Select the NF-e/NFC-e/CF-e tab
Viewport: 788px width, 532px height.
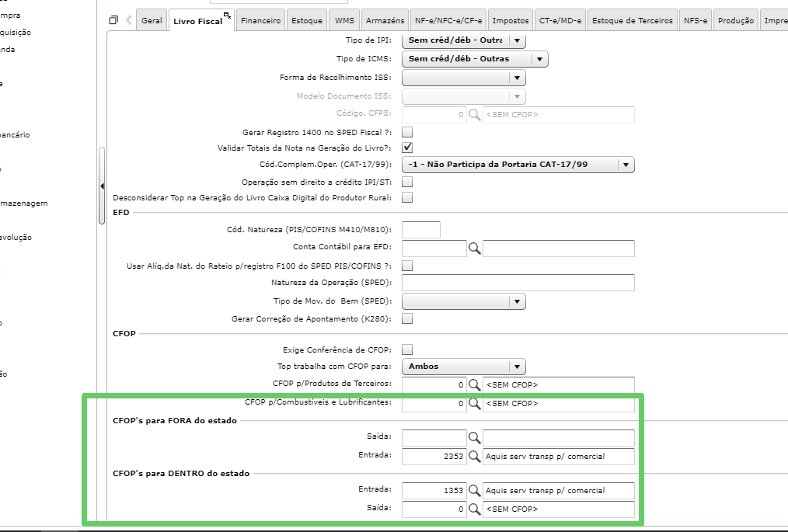coord(448,21)
